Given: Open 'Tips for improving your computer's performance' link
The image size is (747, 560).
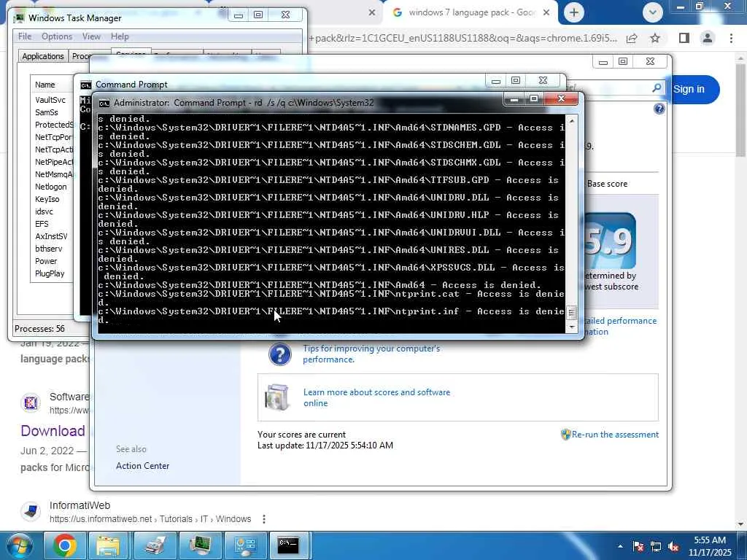Looking at the screenshot, I should point(371,354).
